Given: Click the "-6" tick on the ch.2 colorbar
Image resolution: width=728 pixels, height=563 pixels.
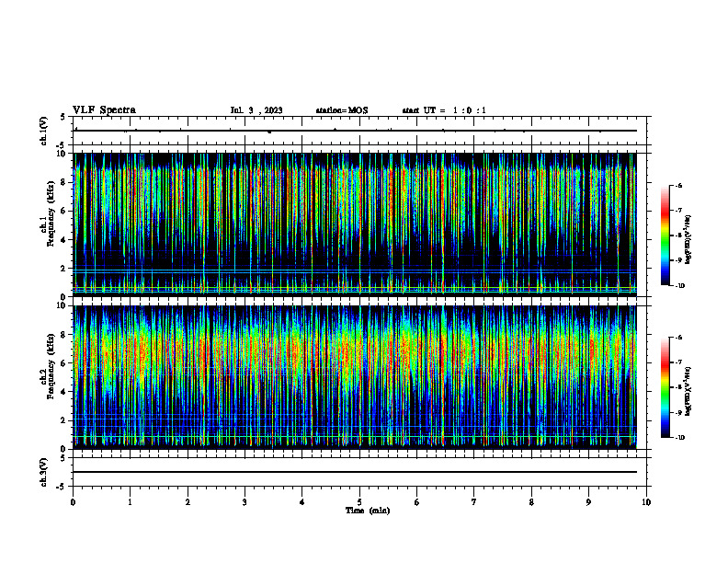Looking at the screenshot, I should 678,338.
